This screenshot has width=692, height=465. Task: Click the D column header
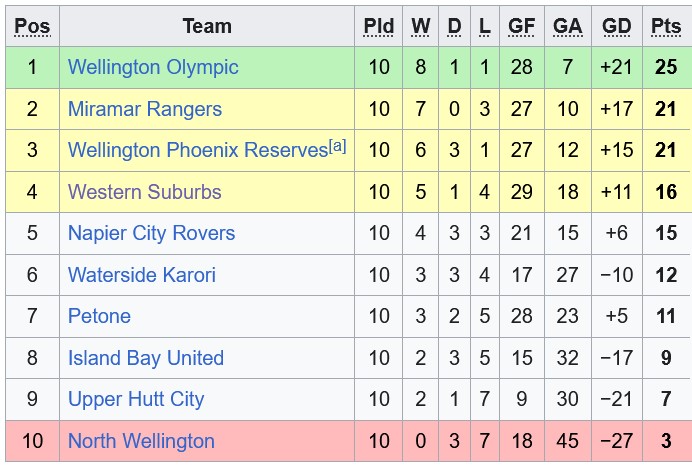click(x=454, y=26)
